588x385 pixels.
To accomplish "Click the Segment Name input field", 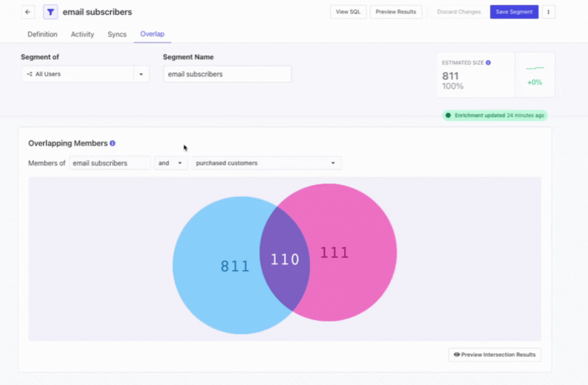I will tap(227, 74).
